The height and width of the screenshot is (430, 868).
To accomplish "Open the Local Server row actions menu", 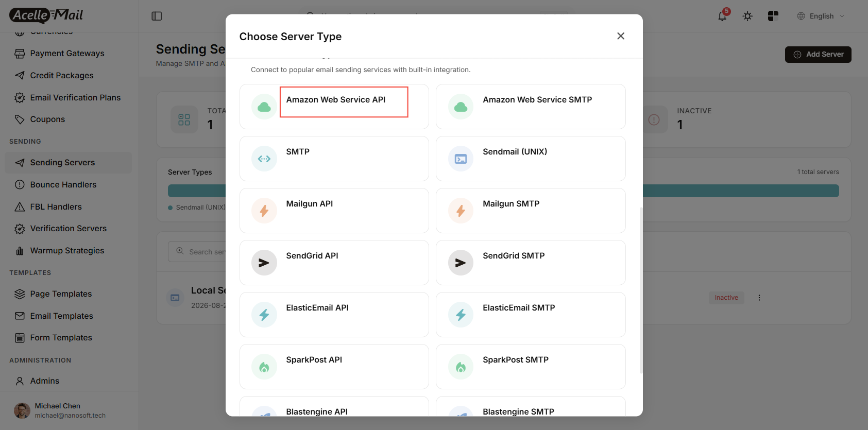I will [759, 298].
